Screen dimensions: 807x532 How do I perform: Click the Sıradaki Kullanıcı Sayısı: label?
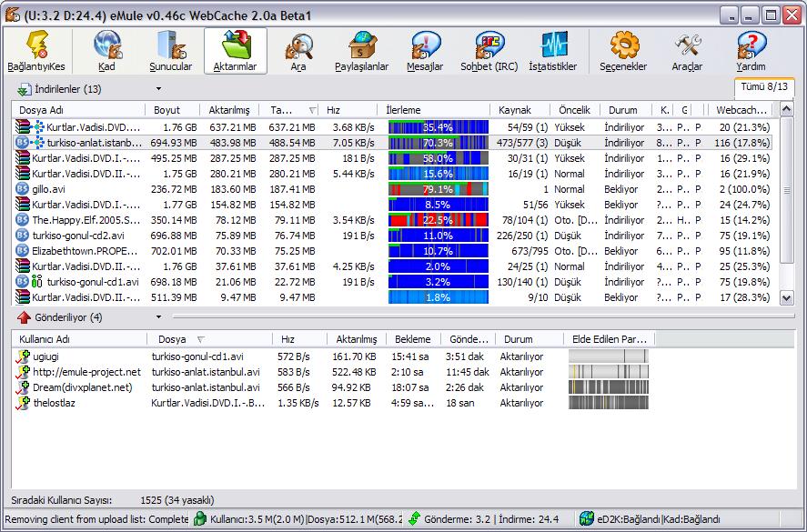point(62,499)
